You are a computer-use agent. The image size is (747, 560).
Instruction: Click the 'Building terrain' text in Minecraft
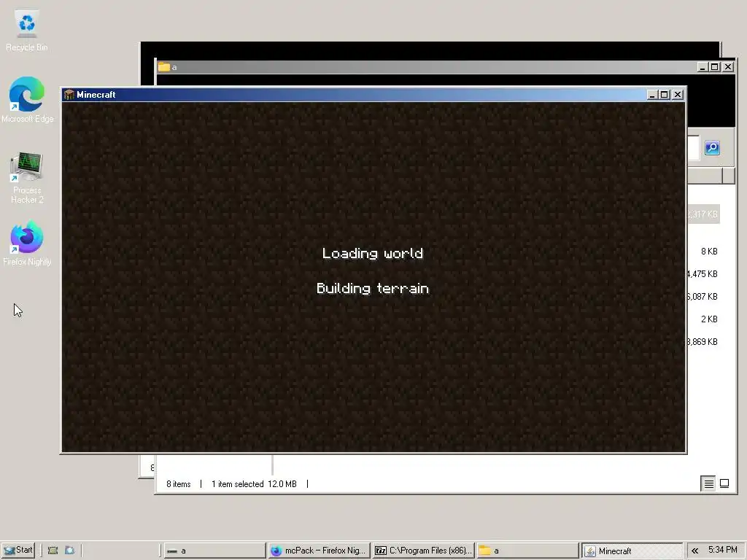[x=373, y=289]
